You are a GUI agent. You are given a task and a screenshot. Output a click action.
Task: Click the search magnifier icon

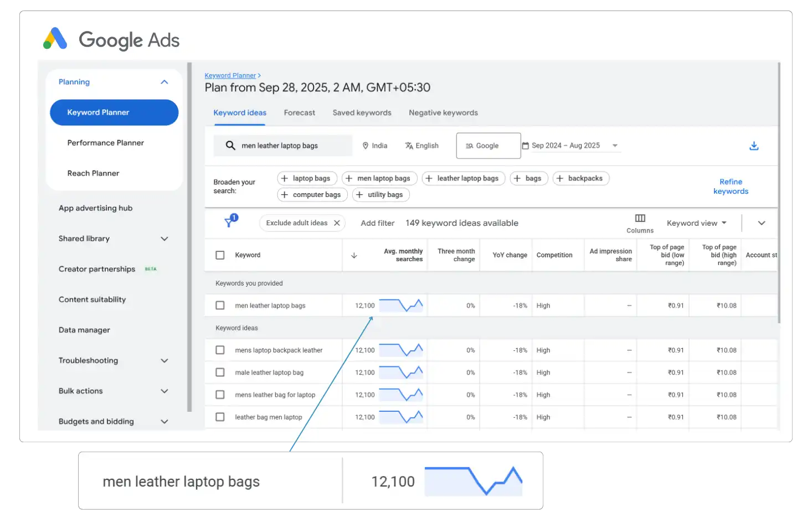230,145
